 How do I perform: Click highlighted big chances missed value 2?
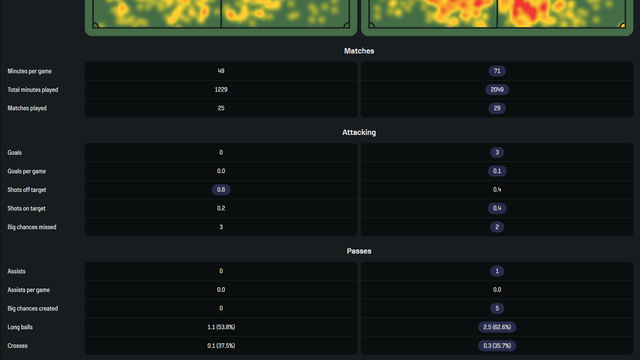497,227
